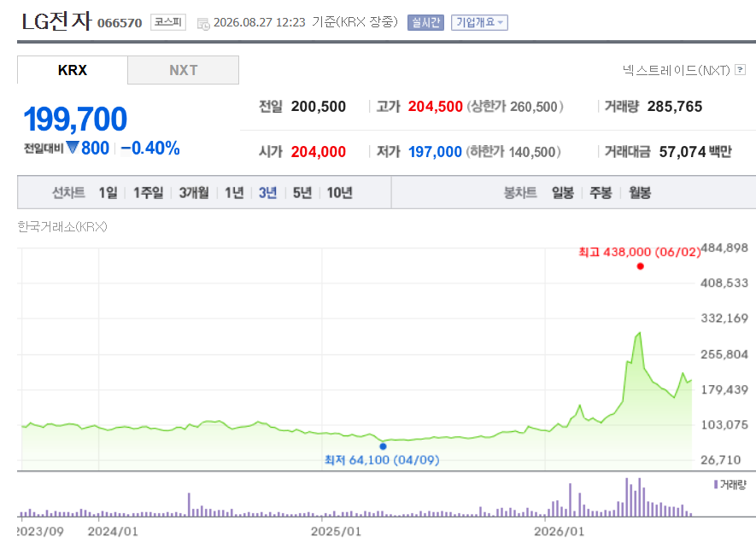The width and height of the screenshot is (756, 543).
Task: Click the 26,710 price axis label
Action: pos(721,460)
